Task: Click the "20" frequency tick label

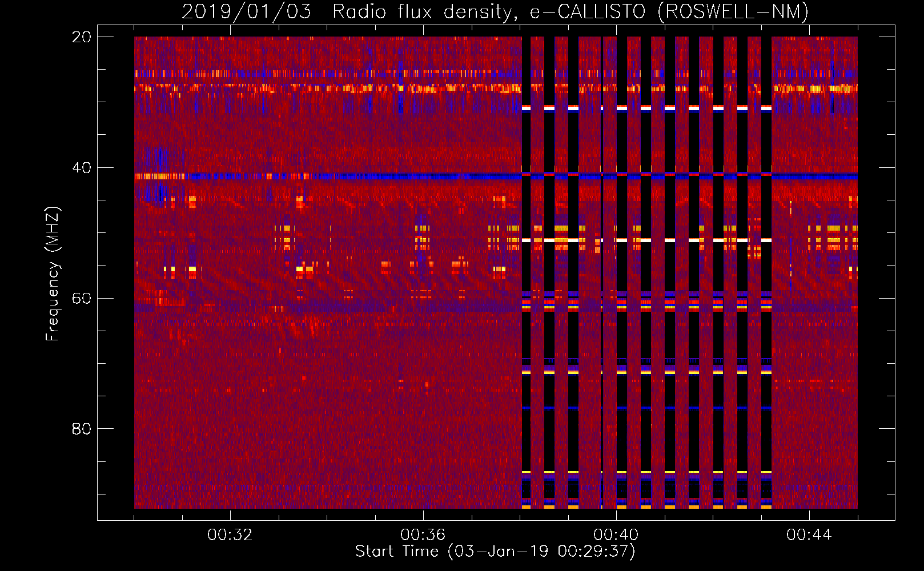Action: (82, 37)
